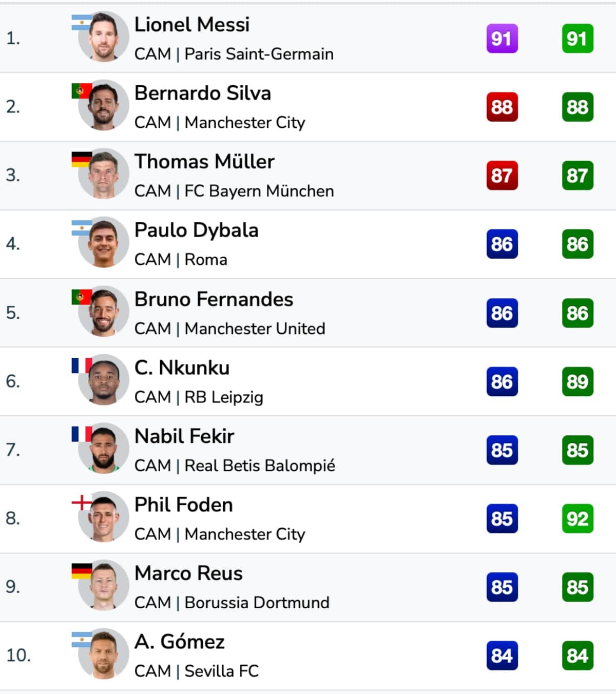
Task: Click the Germany flag next to Marco Reus
Action: [82, 571]
